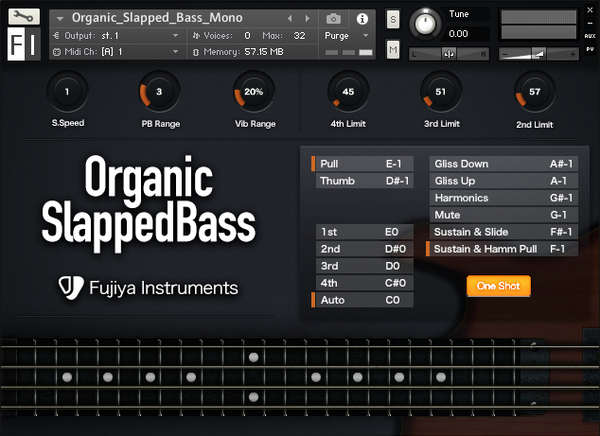Screen dimensions: 600x436
Task: Solo the instrument with S button
Action: coord(393,19)
